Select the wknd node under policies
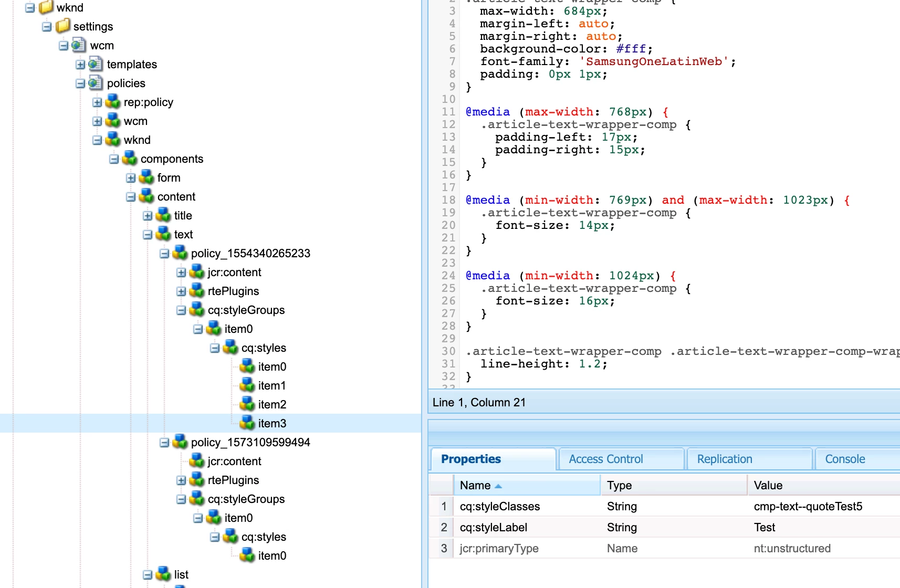Image resolution: width=900 pixels, height=588 pixels. coord(137,140)
